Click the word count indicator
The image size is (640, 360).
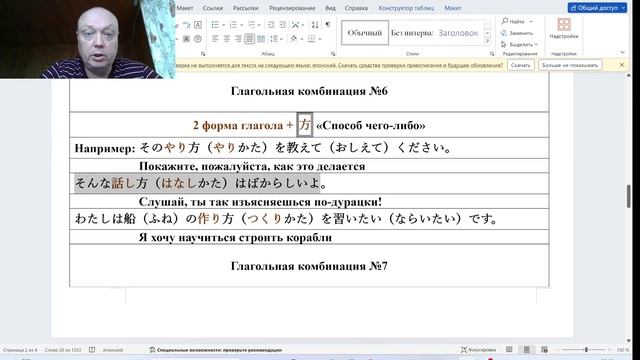pos(63,350)
